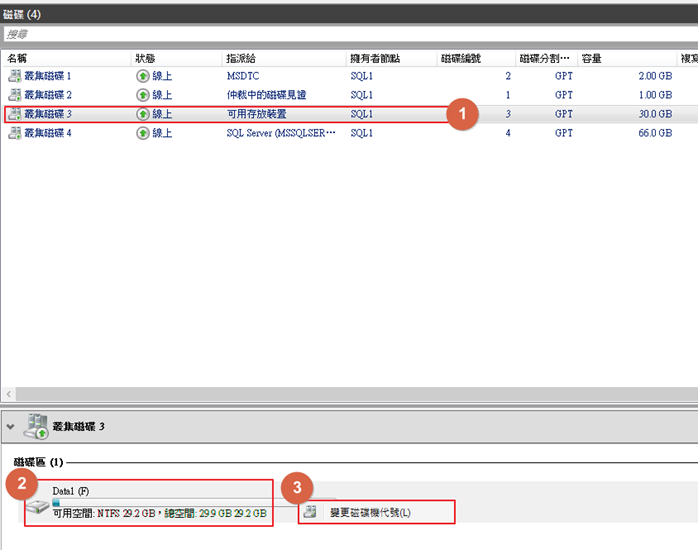Sort the list by the 名稱 column header
This screenshot has height=550, width=698.
[17, 59]
